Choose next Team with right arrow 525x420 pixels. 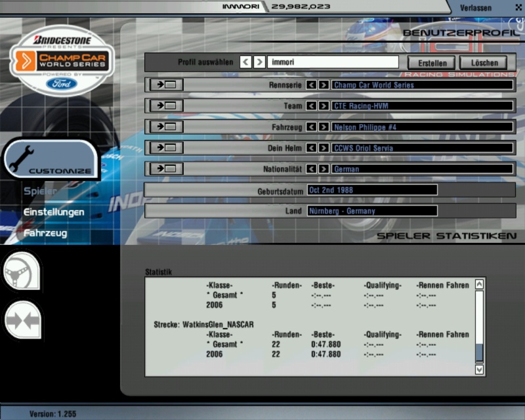click(x=324, y=106)
